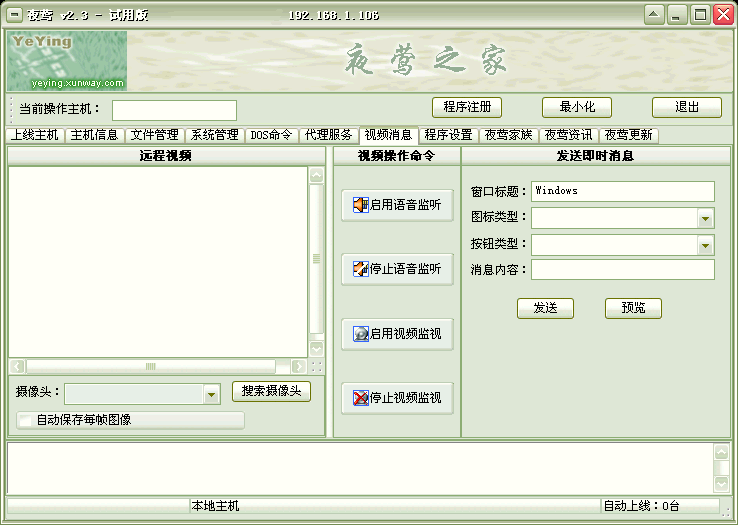Image resolution: width=738 pixels, height=525 pixels.
Task: Click the title bar system menu icon
Action: click(15, 15)
